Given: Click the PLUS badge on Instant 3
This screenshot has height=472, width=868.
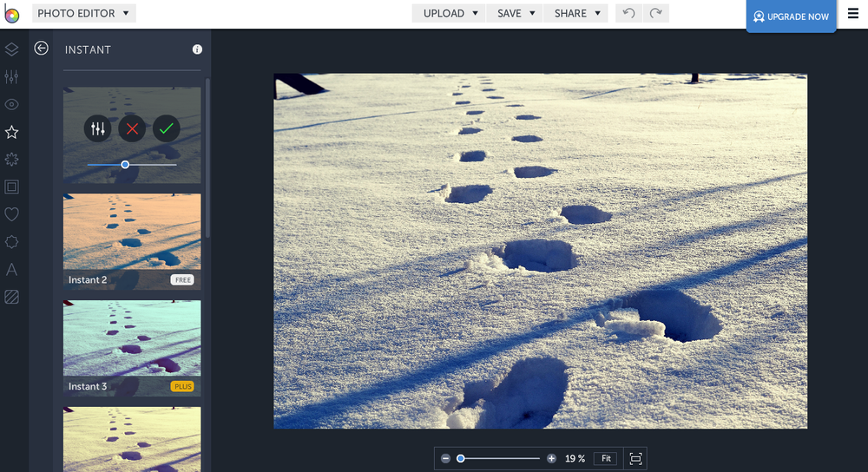Looking at the screenshot, I should click(182, 386).
